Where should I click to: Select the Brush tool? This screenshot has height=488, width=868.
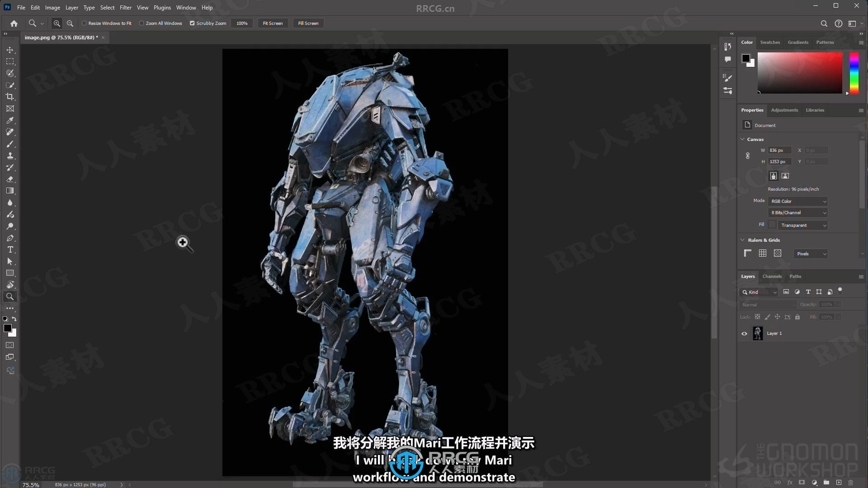(10, 144)
